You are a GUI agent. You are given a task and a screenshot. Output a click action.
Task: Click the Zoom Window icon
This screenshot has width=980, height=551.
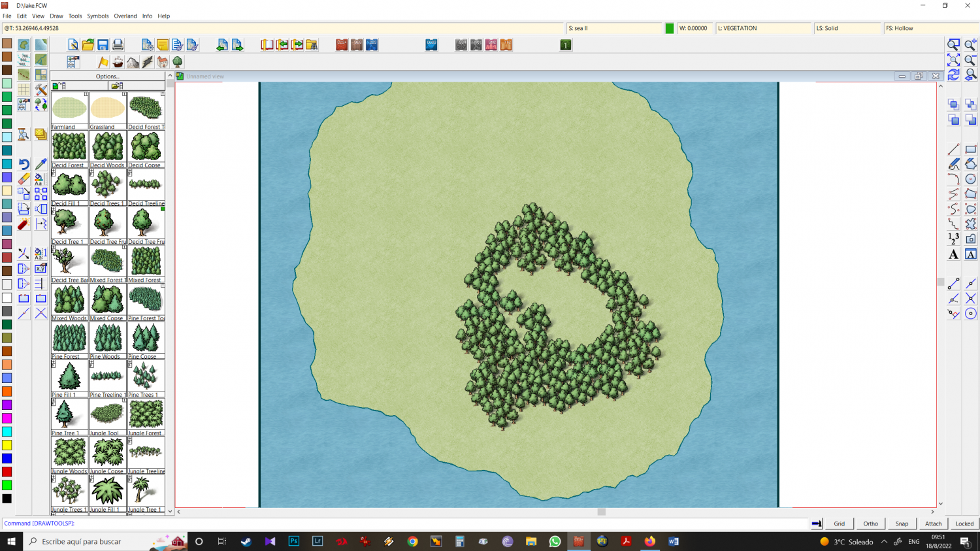pyautogui.click(x=954, y=45)
